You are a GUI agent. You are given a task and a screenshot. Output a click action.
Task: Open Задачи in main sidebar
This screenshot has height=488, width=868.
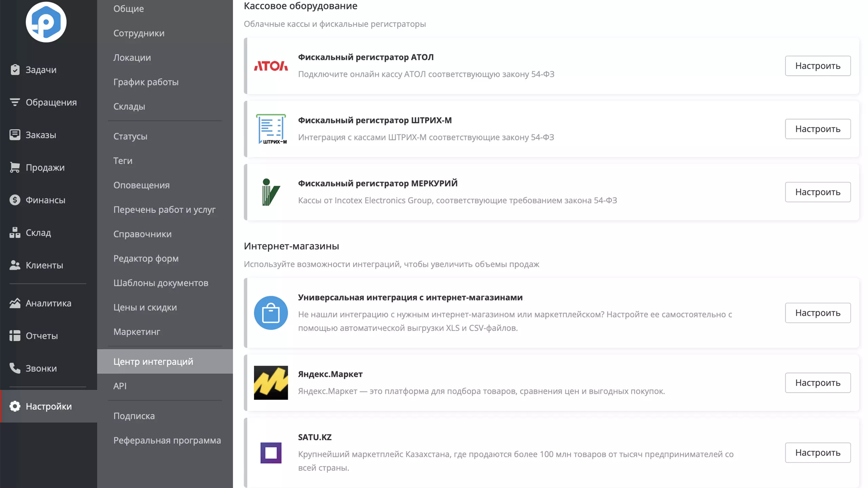(48, 69)
